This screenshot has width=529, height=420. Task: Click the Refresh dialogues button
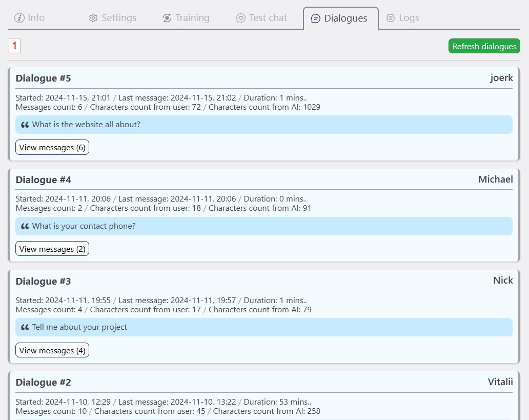click(484, 46)
